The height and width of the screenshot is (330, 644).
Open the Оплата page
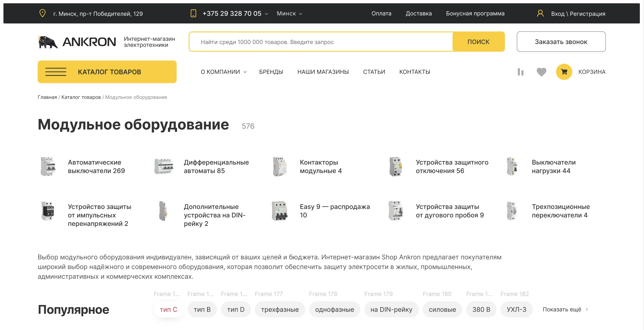click(381, 13)
